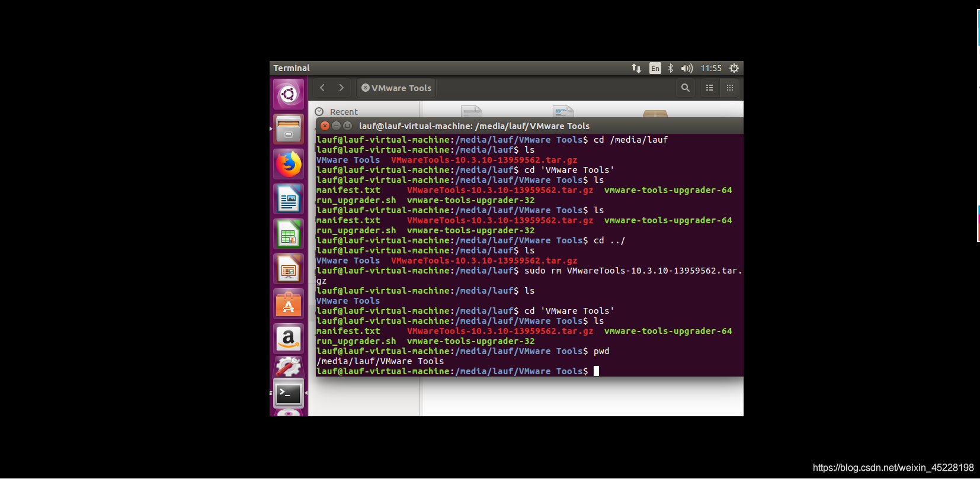Viewport: 980px width, 479px height.
Task: Close the terminal window
Action: click(325, 126)
